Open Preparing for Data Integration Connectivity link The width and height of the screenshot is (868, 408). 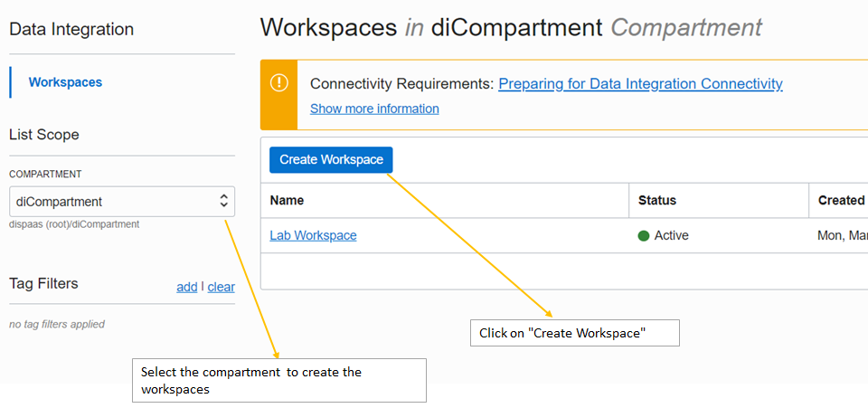[640, 84]
